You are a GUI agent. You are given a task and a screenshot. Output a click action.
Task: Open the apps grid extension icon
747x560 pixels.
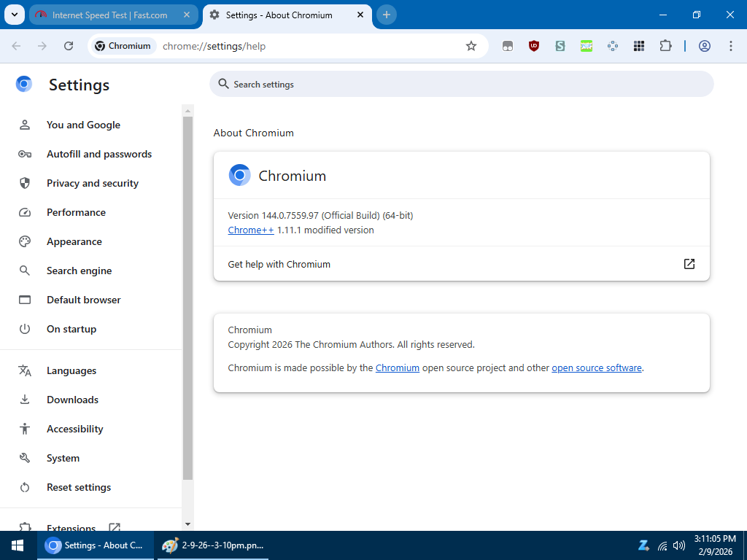click(639, 46)
